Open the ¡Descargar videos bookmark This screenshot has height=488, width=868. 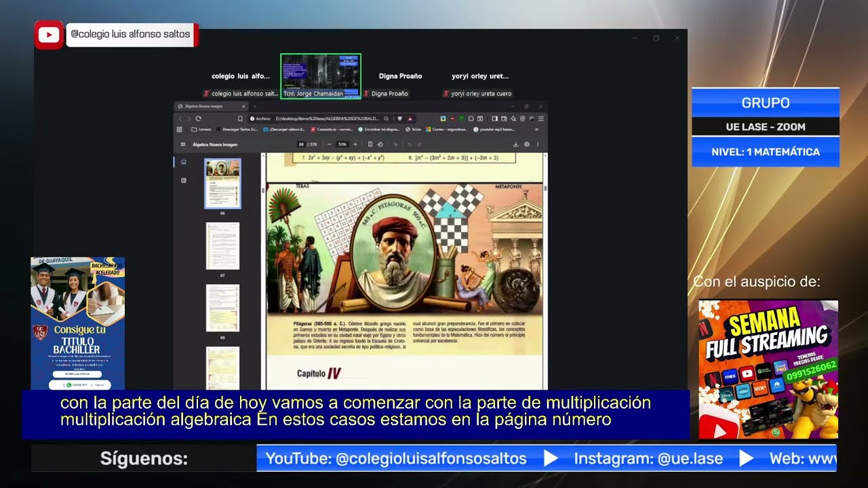(284, 129)
